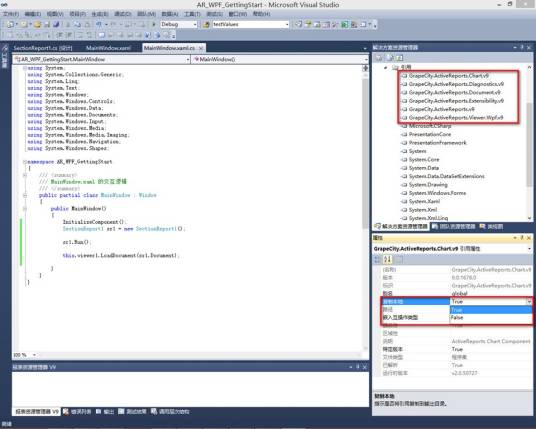Image resolution: width=536 pixels, height=429 pixels.
Task: Click the reference icon beside System.Core
Action: pyautogui.click(x=404, y=160)
